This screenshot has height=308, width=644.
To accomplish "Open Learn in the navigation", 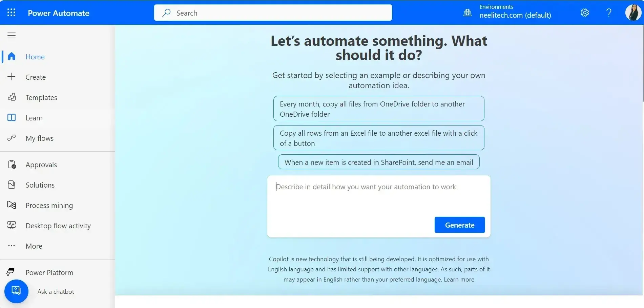I will (x=58, y=118).
